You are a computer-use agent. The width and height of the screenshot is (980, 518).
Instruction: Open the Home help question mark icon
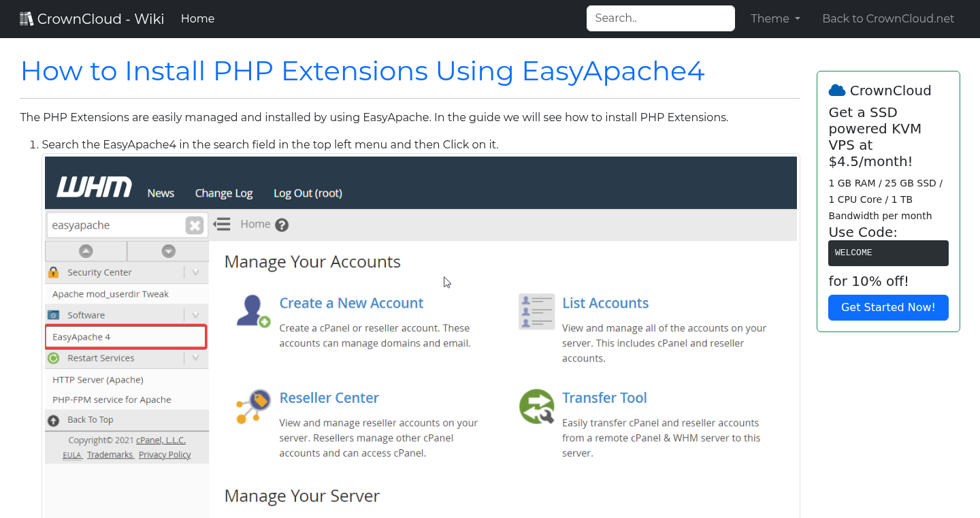tap(281, 224)
